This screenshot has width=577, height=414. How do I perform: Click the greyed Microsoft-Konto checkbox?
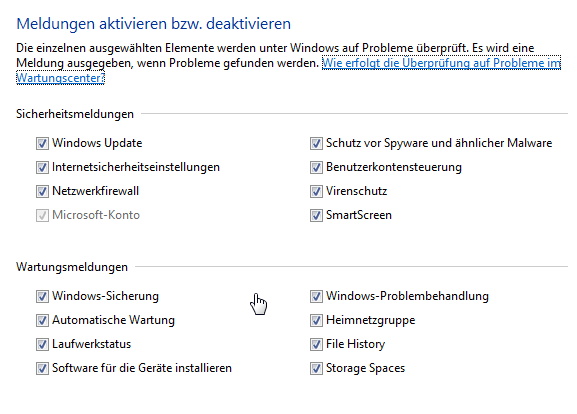tap(42, 215)
